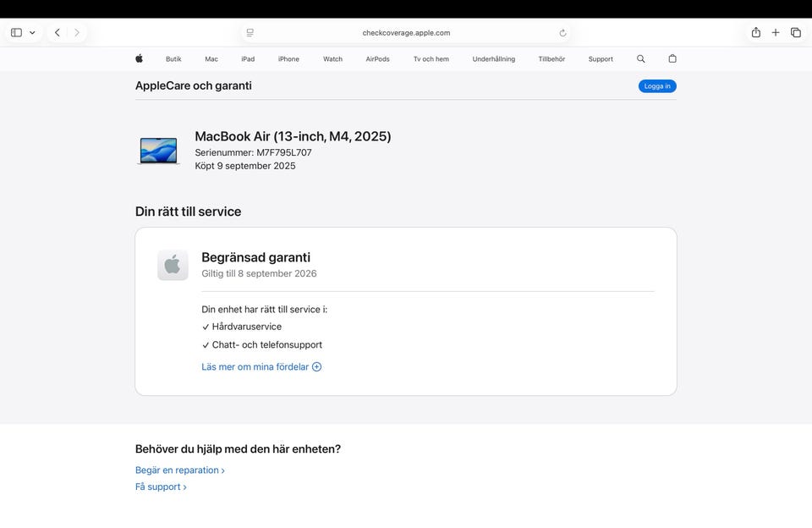Viewport: 812px width, 528px height.
Task: Show the tab overview icon
Action: [x=796, y=33]
